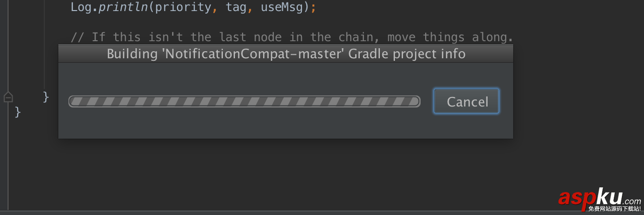Click the 'useMsg' argument in code
The height and width of the screenshot is (215, 644).
point(282,8)
